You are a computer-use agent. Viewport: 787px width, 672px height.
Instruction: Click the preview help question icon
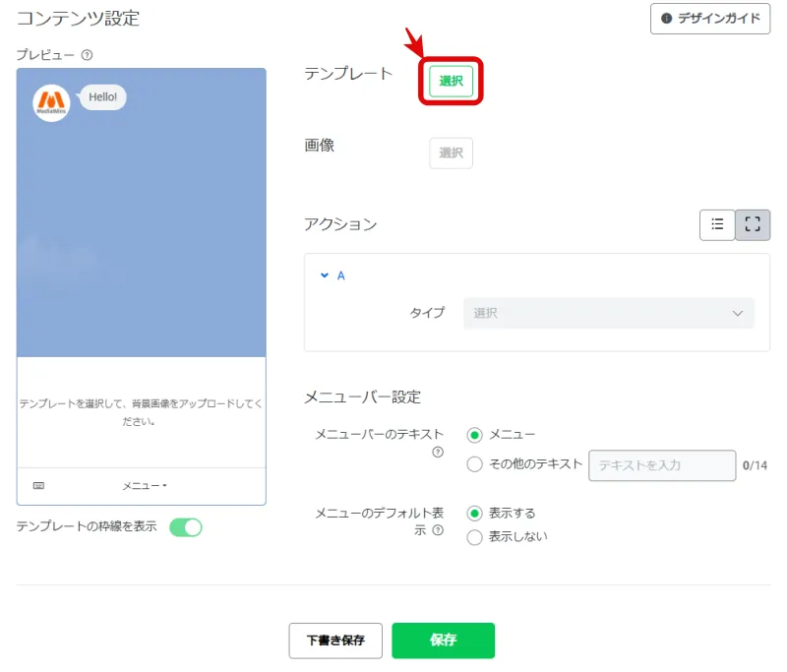pyautogui.click(x=87, y=55)
